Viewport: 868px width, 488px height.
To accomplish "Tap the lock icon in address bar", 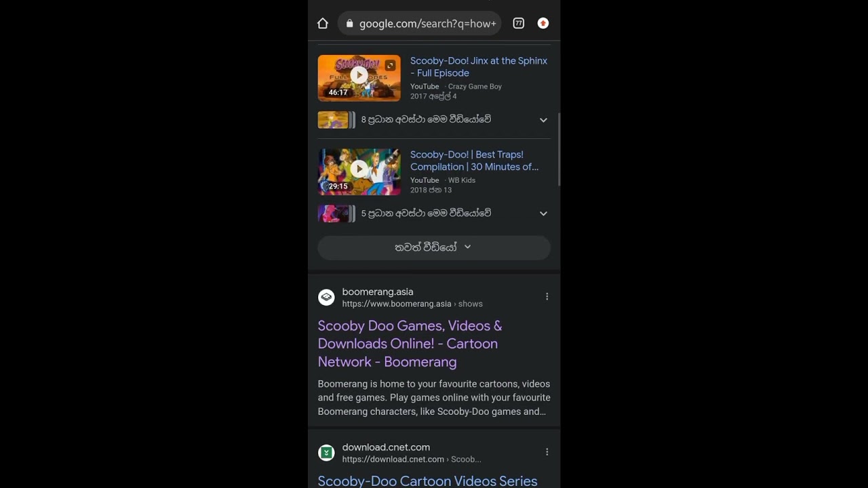I will pyautogui.click(x=349, y=23).
